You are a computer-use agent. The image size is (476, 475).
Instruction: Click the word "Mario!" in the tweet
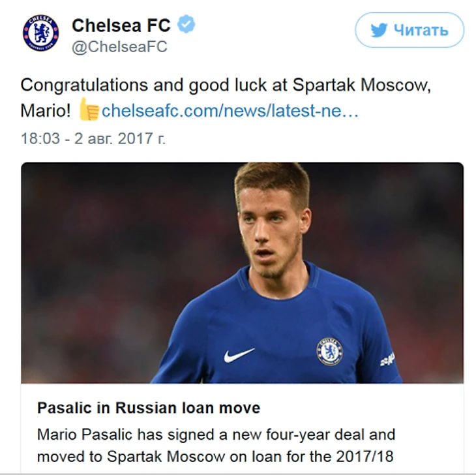click(x=46, y=110)
